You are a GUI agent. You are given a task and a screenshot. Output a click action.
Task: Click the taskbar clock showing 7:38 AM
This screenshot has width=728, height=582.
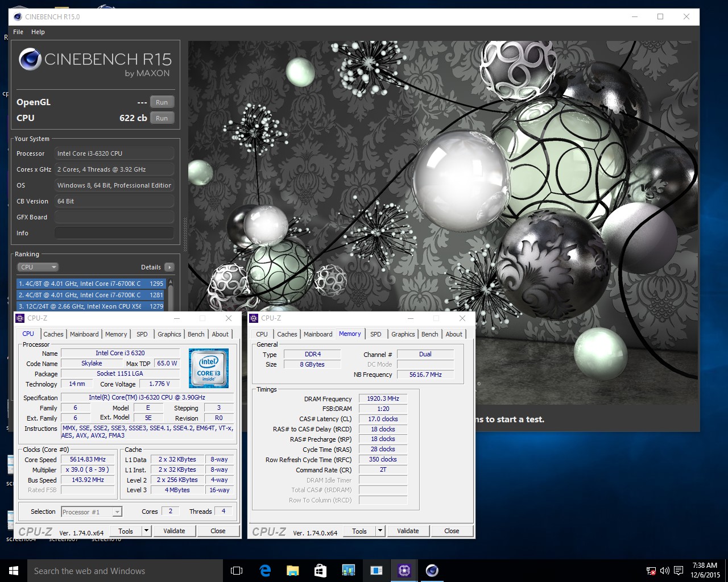click(705, 570)
